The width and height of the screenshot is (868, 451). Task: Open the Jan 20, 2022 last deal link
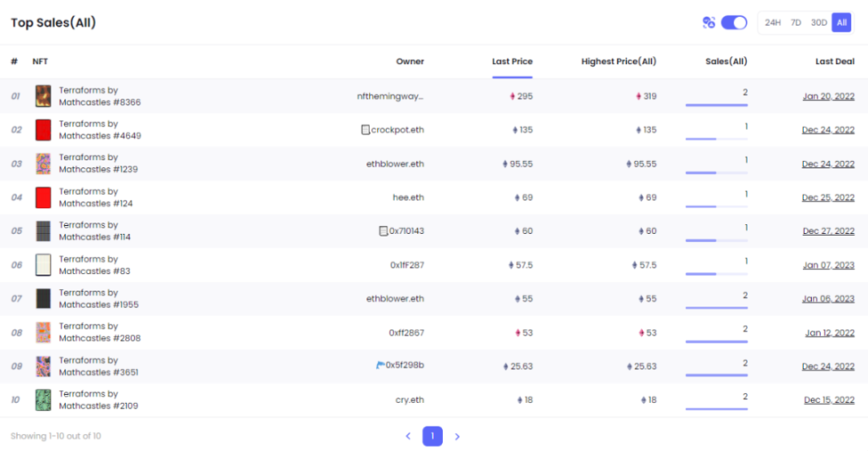click(x=828, y=96)
